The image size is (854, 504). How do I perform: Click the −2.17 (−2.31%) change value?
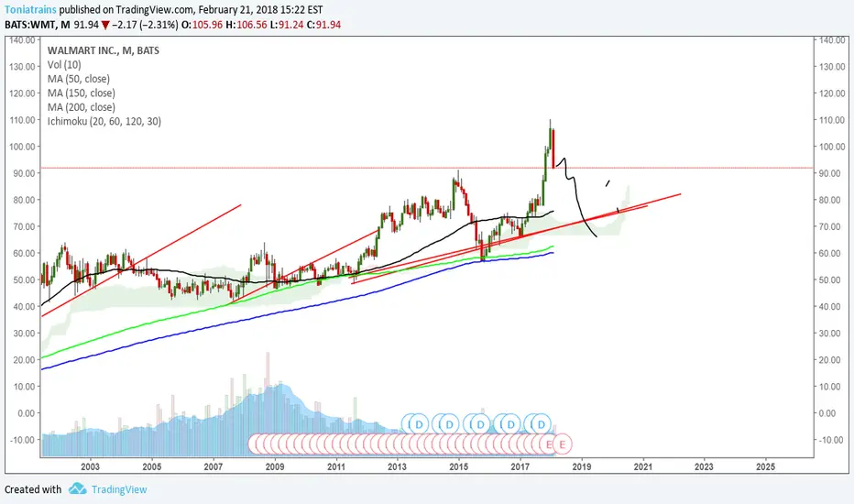point(145,25)
